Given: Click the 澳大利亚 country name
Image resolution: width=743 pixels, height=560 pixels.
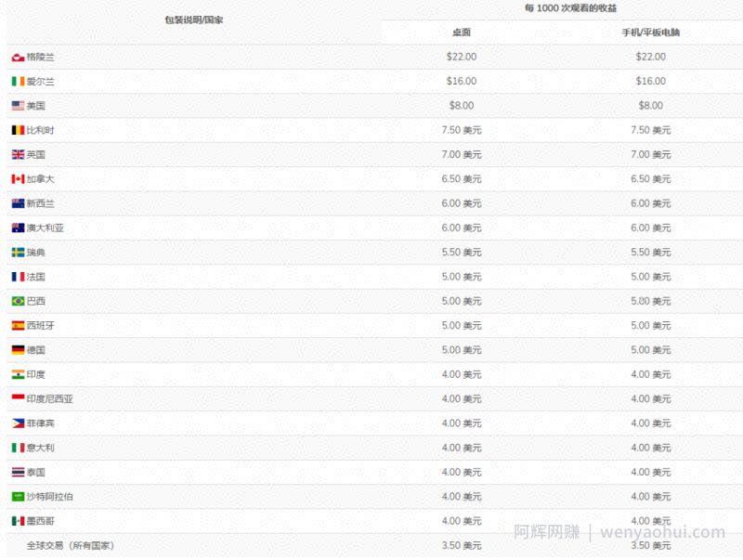Looking at the screenshot, I should 45,228.
